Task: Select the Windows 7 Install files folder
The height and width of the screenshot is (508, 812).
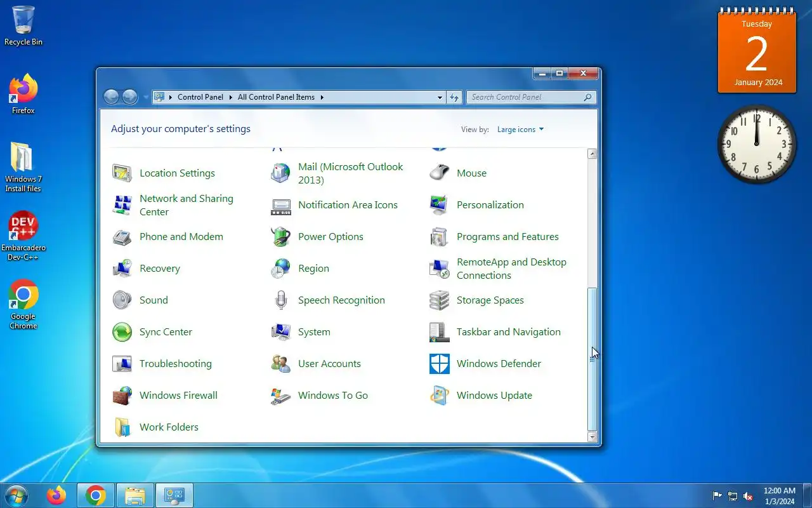Action: pos(23,167)
